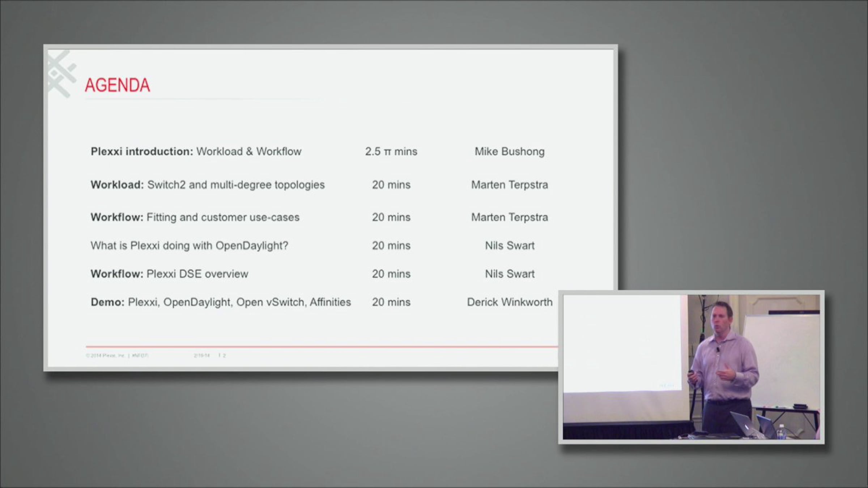Click Marten Terpstra in the Switch2 topologies row
Viewport: 868px width, 488px height.
click(x=510, y=185)
